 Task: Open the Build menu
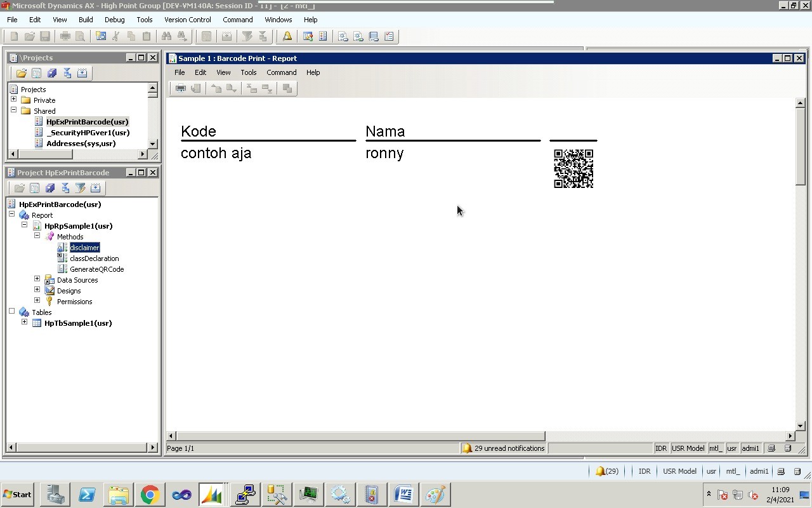coord(86,20)
